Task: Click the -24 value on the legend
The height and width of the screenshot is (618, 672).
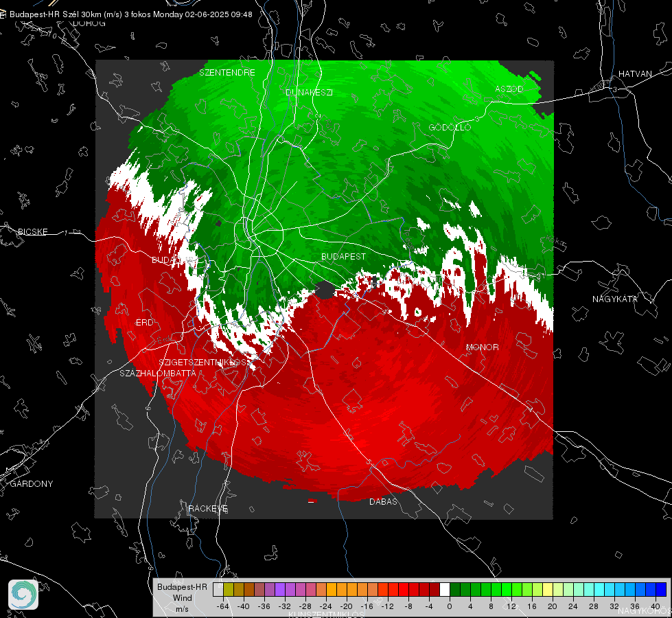Action: click(326, 606)
